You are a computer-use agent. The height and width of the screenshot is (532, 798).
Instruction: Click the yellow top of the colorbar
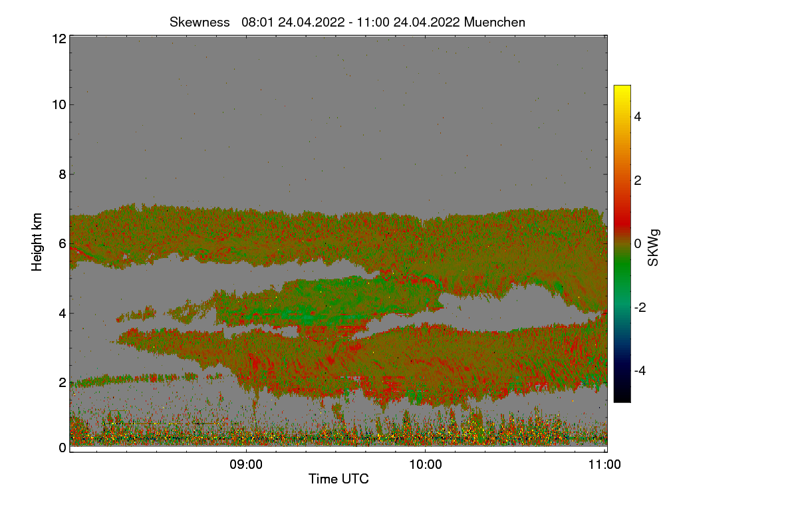(622, 89)
